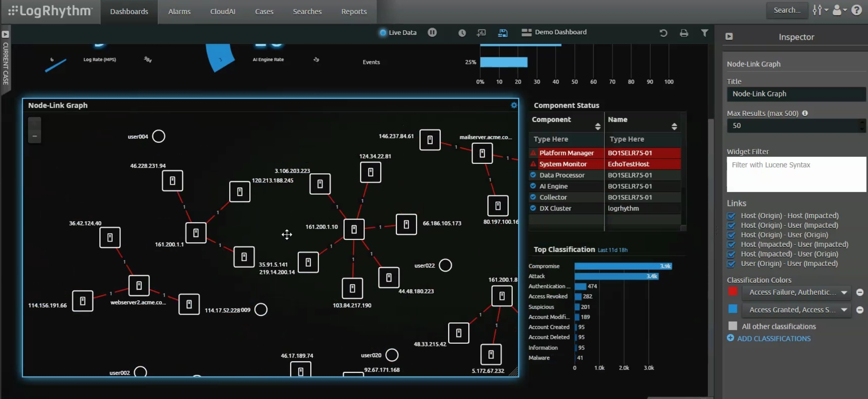Click the clock time range icon
This screenshot has width=868, height=399.
pos(462,33)
